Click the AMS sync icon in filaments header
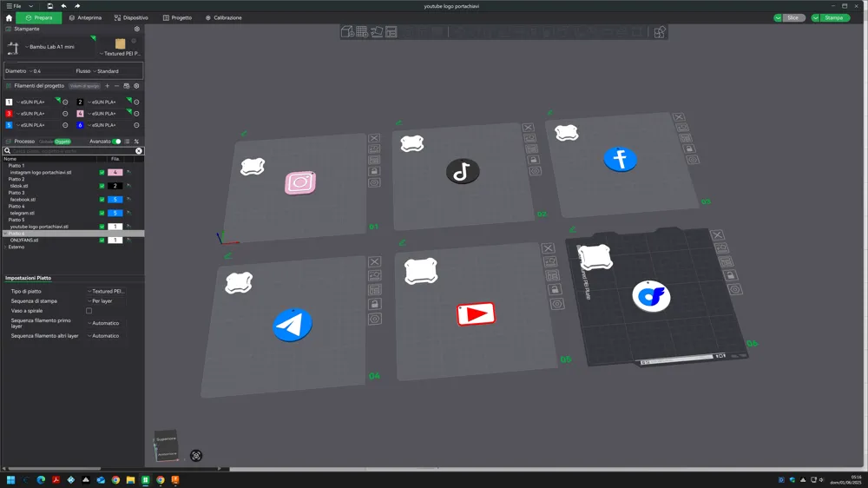Screen dimensions: 868x488 tap(127, 86)
